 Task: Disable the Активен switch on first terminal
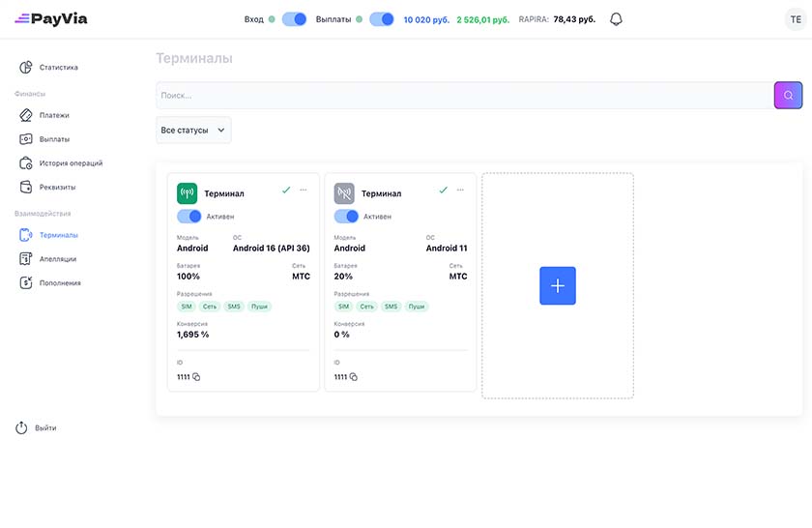[x=189, y=217]
